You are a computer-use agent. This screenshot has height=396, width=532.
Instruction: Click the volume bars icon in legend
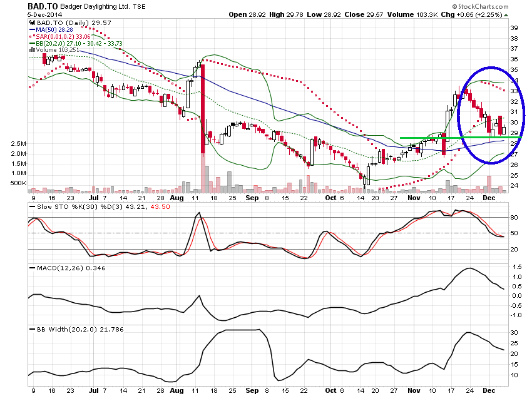pos(32,50)
